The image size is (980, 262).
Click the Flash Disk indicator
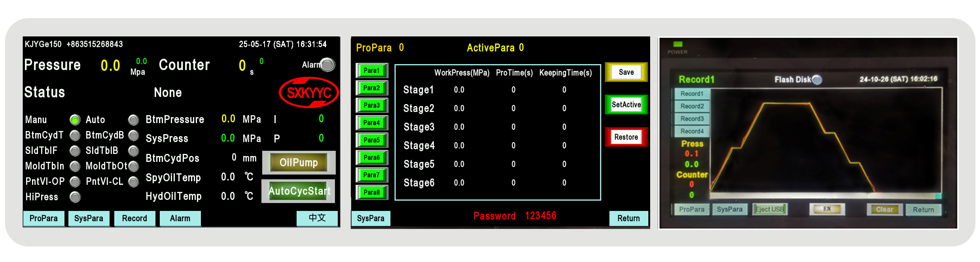coord(817,80)
